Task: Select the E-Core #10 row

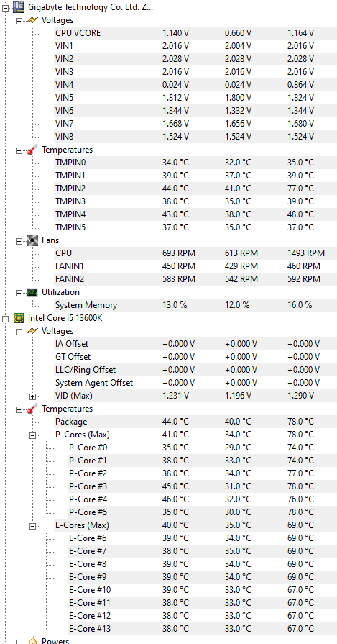Action: [201, 590]
